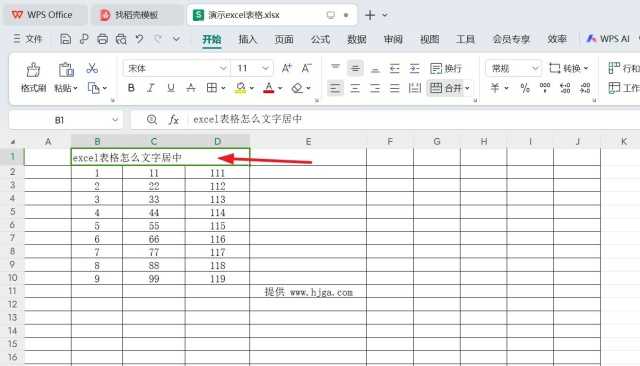Open the font size 11 dropdown
The image size is (640, 366).
tap(265, 68)
